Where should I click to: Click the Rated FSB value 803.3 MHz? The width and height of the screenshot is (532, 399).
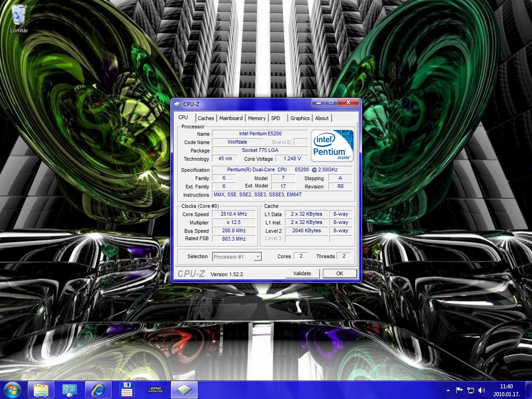[x=234, y=239]
